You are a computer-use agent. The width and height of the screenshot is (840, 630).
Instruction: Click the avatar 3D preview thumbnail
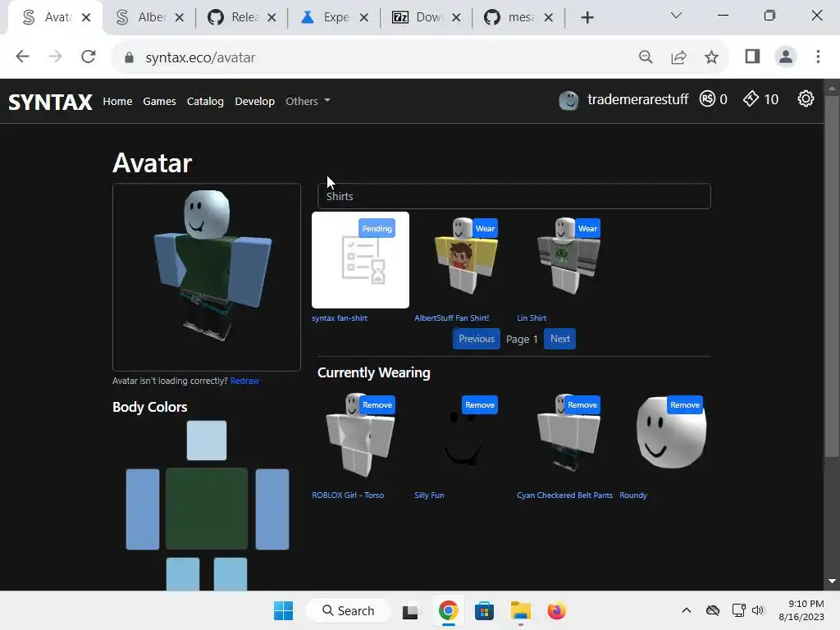[207, 277]
